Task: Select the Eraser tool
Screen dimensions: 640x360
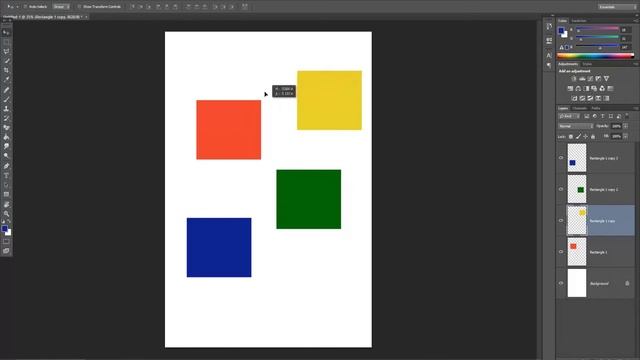Action: (x=6, y=127)
